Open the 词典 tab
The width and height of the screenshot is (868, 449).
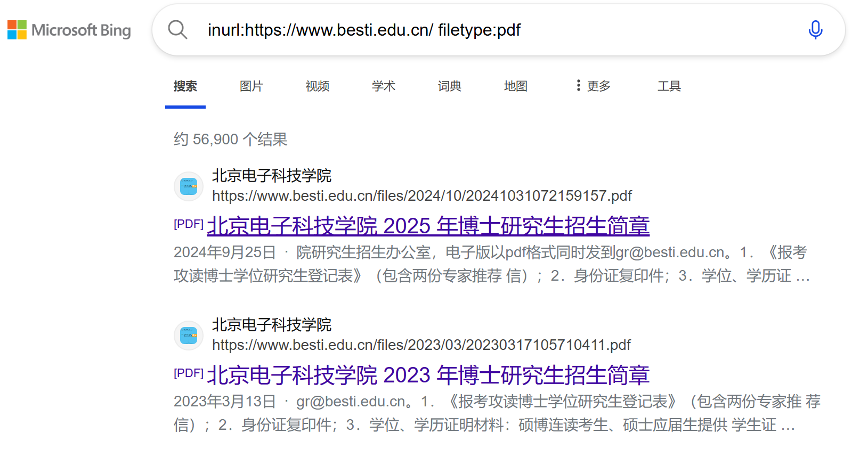point(450,86)
